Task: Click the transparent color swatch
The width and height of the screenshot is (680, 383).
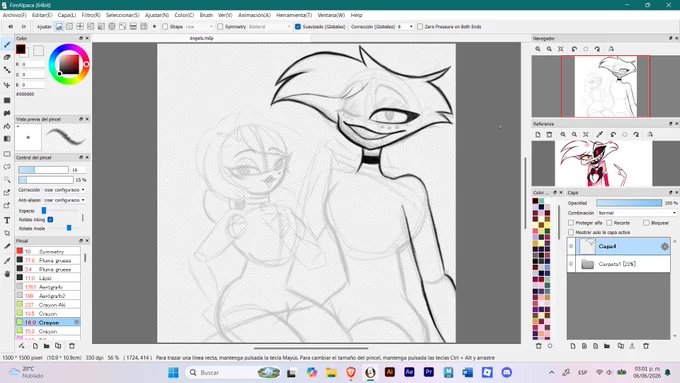Action: 38,50
